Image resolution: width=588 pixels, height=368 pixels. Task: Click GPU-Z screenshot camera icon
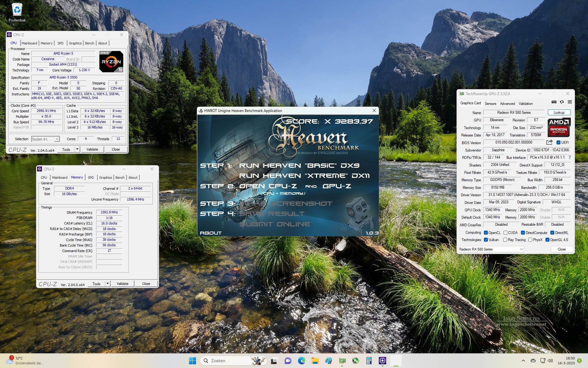coord(554,102)
